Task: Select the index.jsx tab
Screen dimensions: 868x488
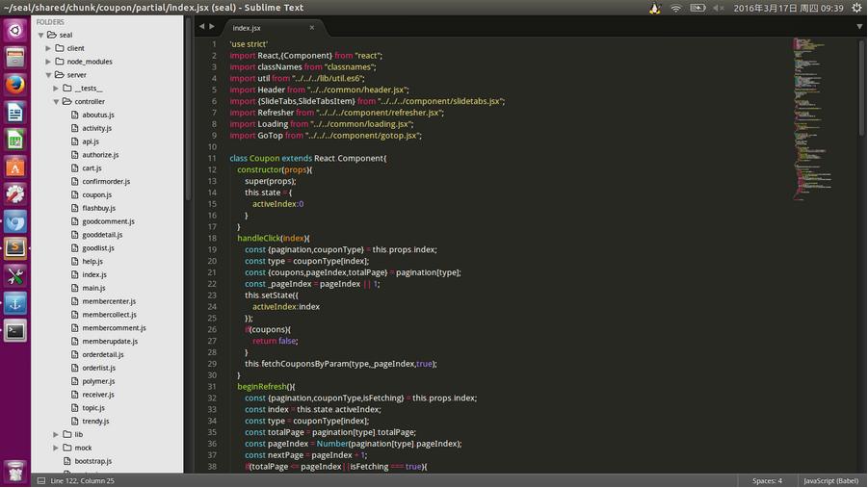Action: coord(247,28)
